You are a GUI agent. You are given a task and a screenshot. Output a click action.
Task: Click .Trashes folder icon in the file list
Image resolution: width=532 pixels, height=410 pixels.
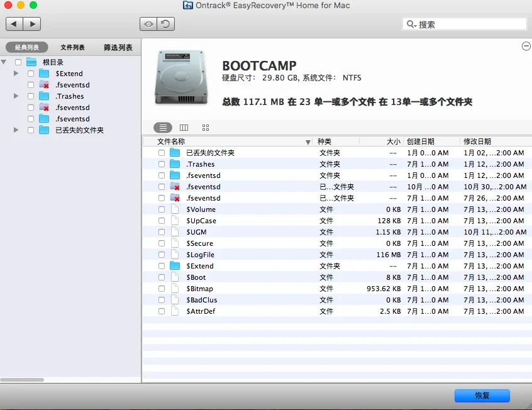(x=175, y=164)
